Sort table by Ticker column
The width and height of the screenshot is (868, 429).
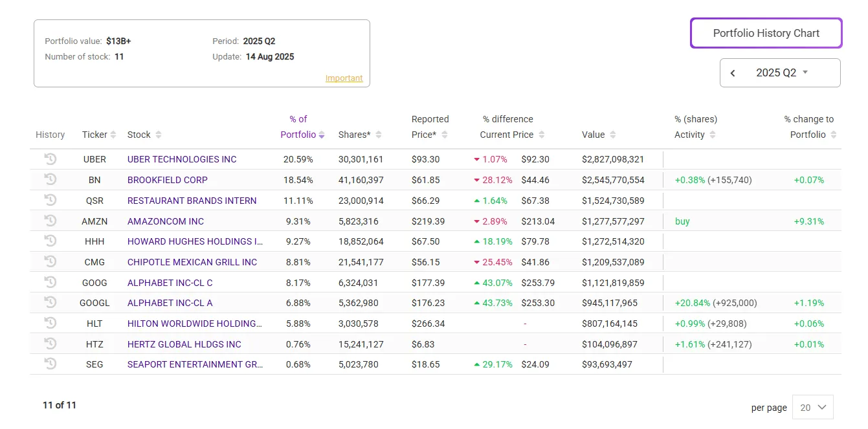click(99, 135)
